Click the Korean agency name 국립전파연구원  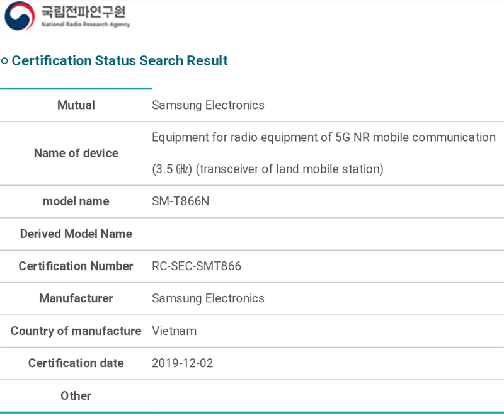[84, 12]
